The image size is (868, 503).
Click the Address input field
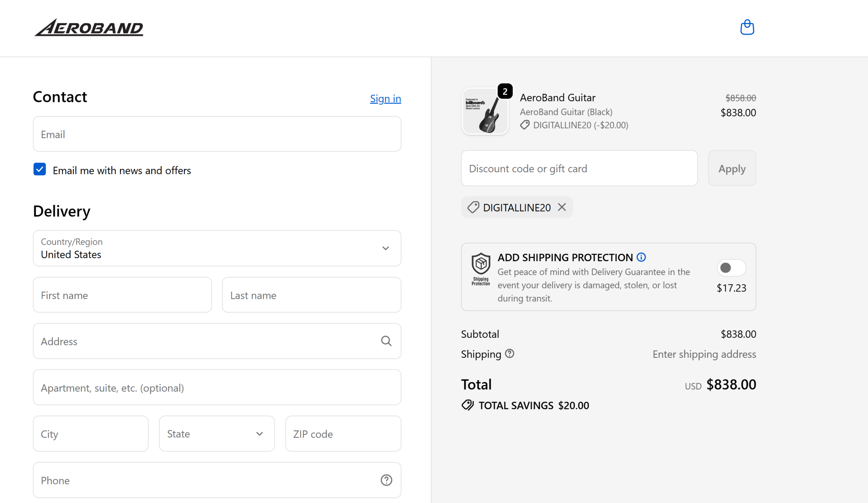[x=217, y=341]
